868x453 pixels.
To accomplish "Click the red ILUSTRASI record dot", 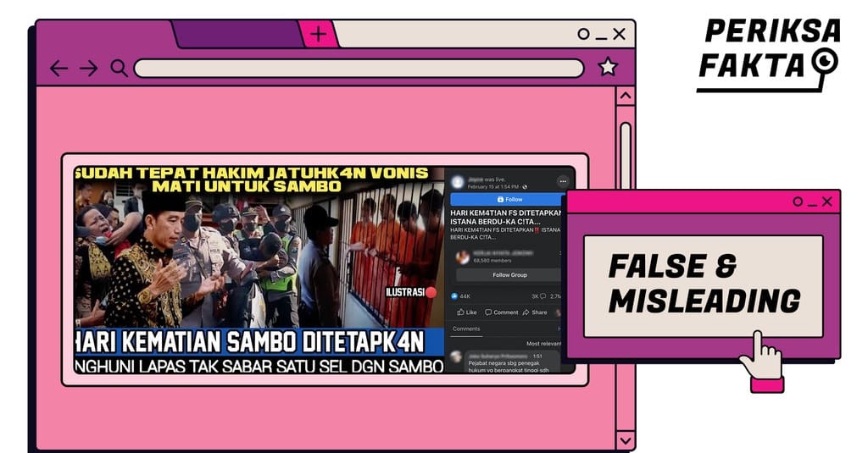I will pos(431,292).
